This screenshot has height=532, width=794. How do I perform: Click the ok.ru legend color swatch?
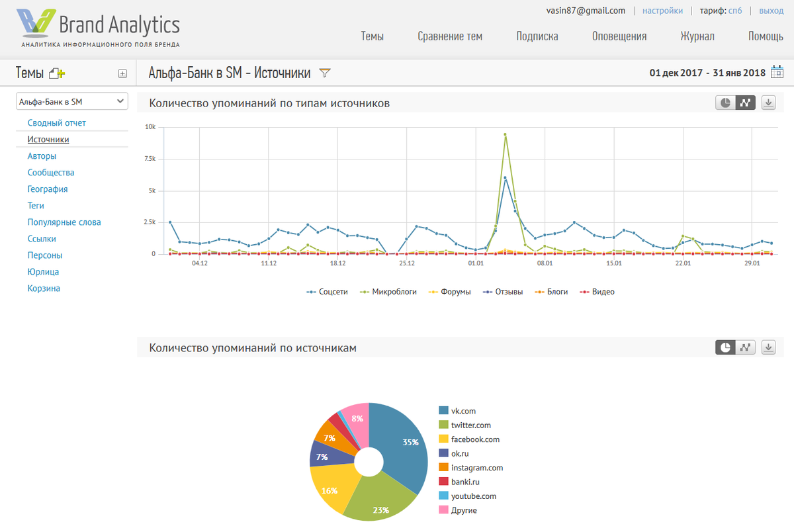tap(443, 453)
